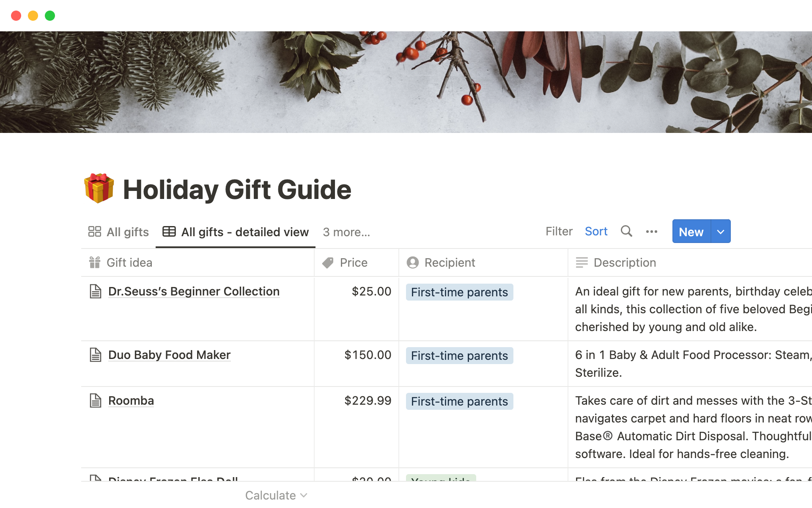Click First-time parents tag in Roomba row
The image size is (812, 508).
coord(459,401)
